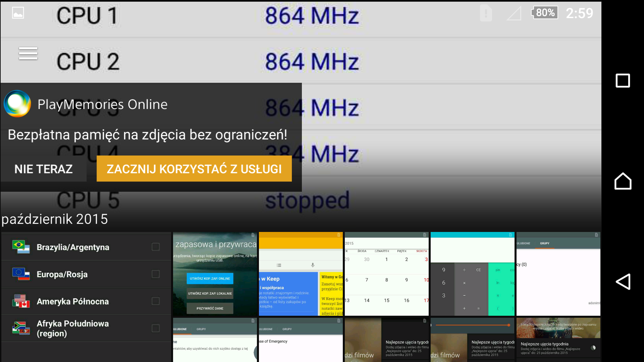Open the hamburger navigation menu
644x362 pixels.
[x=28, y=54]
